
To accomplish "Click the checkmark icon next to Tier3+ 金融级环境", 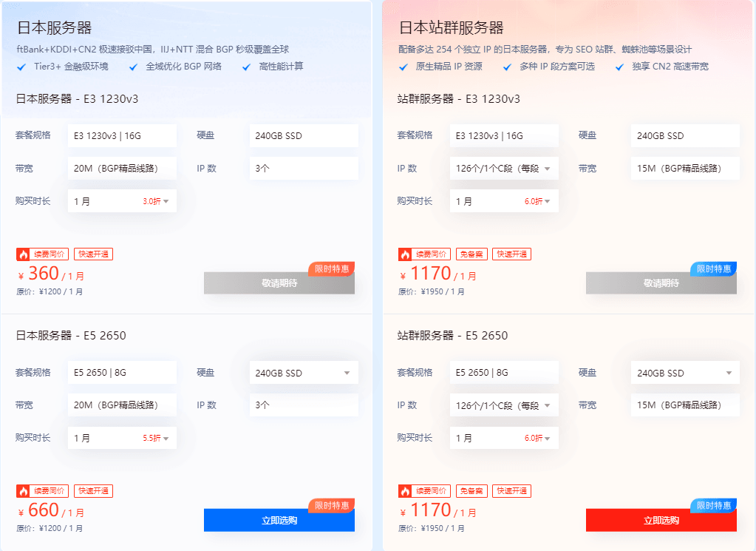I will pyautogui.click(x=20, y=66).
